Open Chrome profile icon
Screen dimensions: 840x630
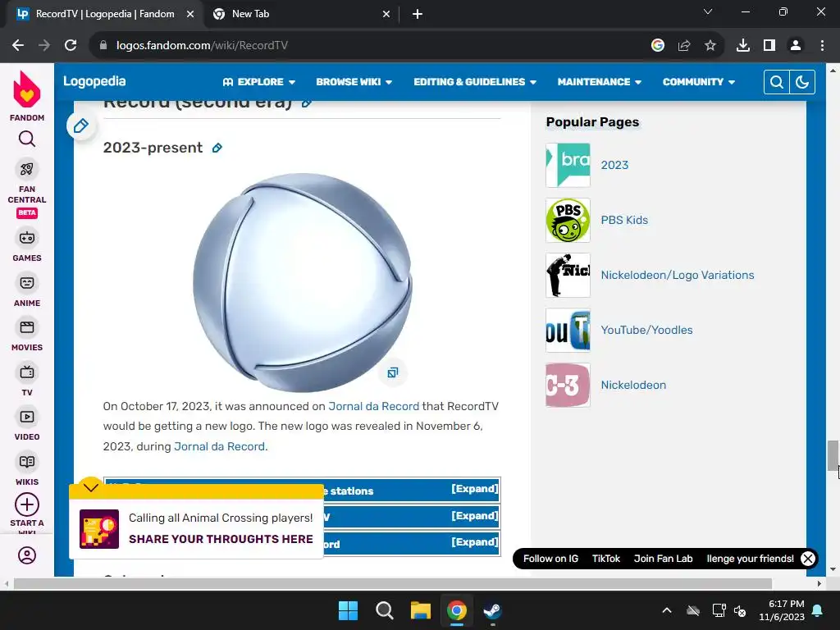[796, 46]
